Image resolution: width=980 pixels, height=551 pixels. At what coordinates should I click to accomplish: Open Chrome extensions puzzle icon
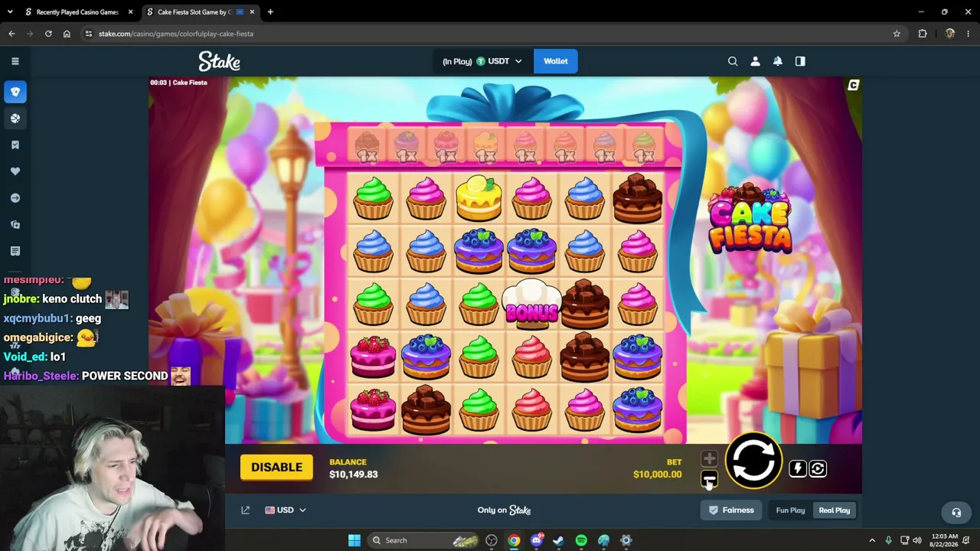pyautogui.click(x=923, y=34)
